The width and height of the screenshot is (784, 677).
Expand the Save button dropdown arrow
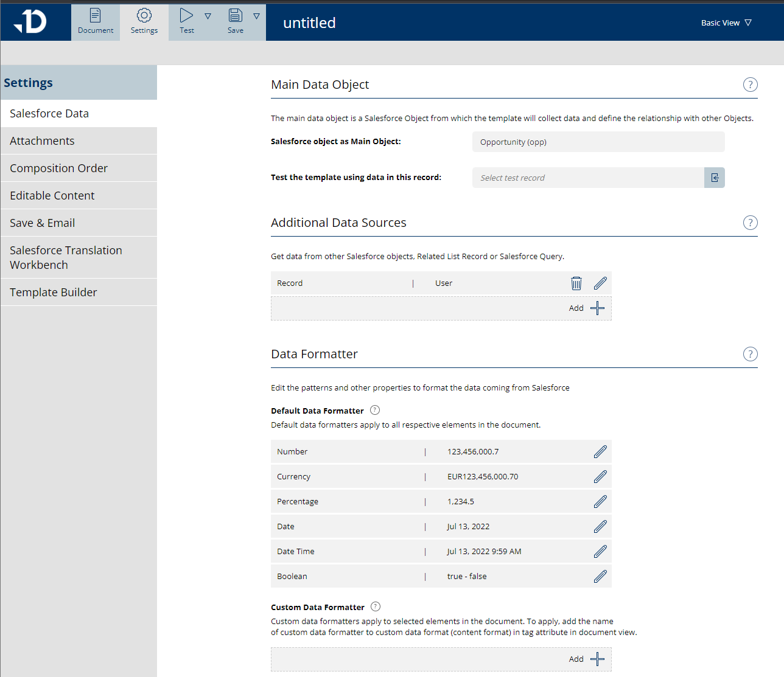tap(257, 16)
